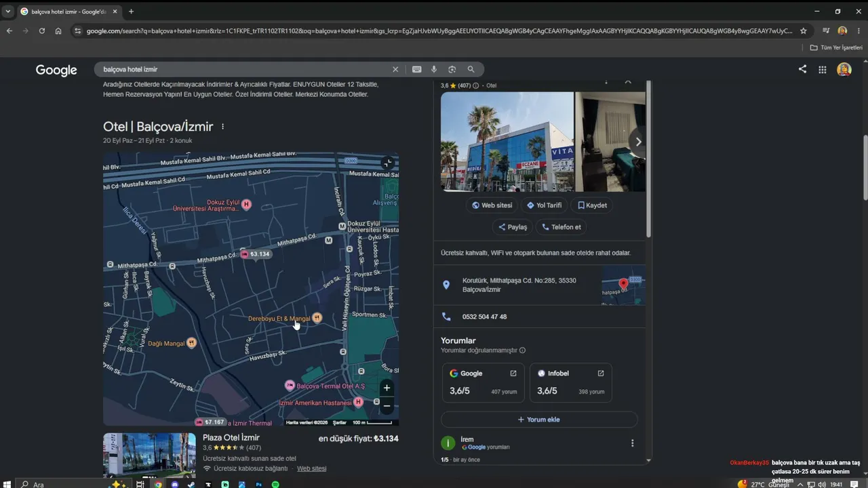Edit the 20 Eyl Paz – 21 Eyl Pzt dates
The height and width of the screenshot is (488, 868).
(x=134, y=140)
